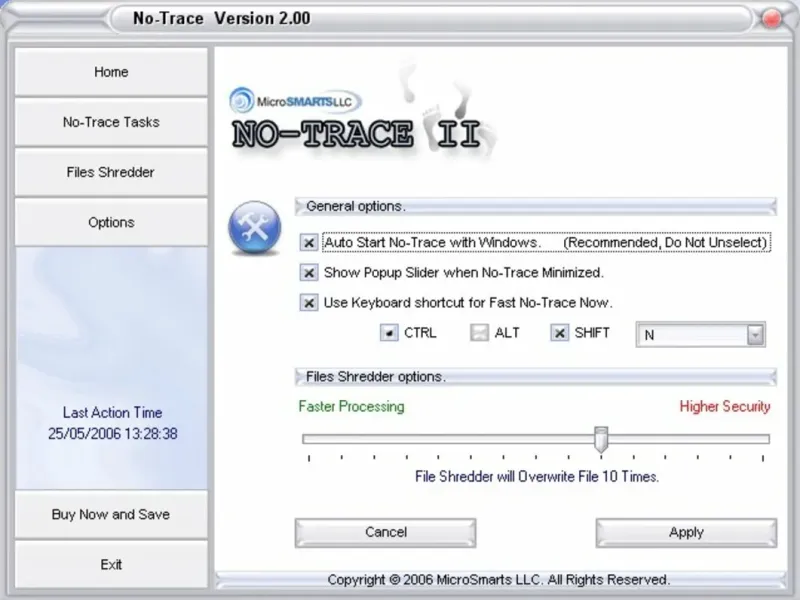800x600 pixels.
Task: Click the Faster Processing label
Action: tap(352, 407)
